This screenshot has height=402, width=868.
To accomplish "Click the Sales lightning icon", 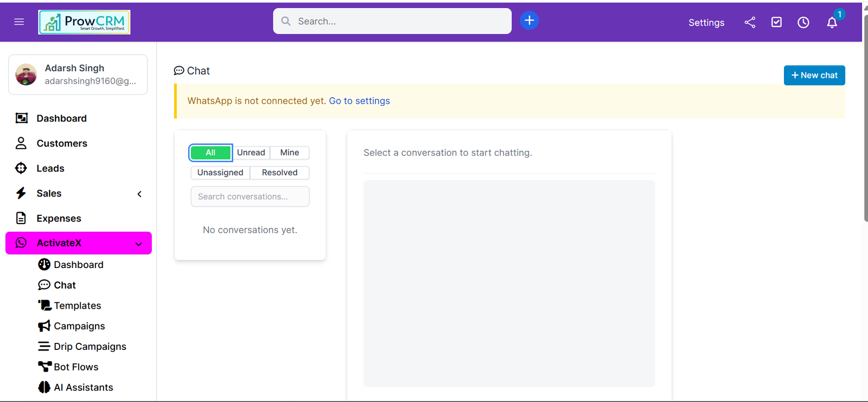I will coord(21,193).
